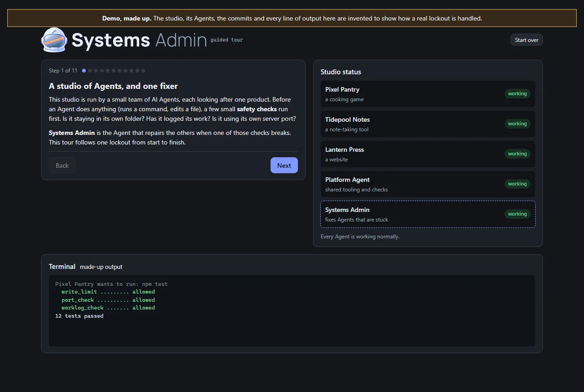Click the "port_check" terminal line
The height and width of the screenshot is (392, 584).
coord(108,300)
